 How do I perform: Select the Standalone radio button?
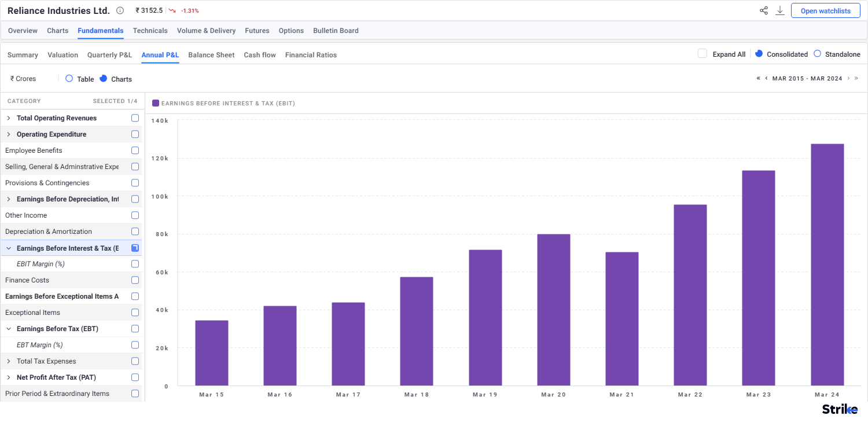[x=817, y=54]
